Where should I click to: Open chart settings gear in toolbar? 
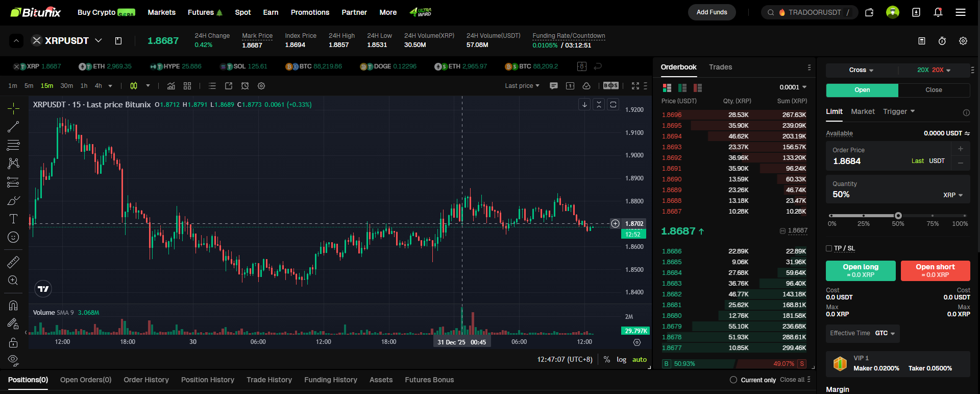[x=261, y=86]
